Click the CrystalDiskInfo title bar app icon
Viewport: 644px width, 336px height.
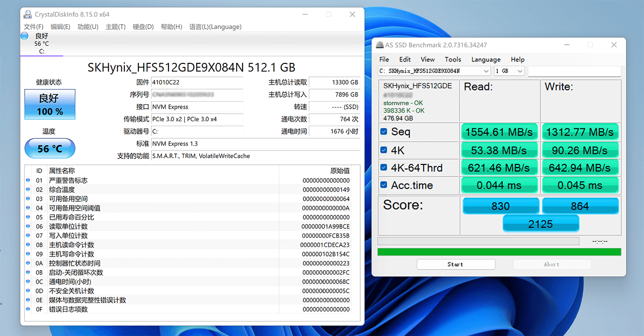click(28, 14)
